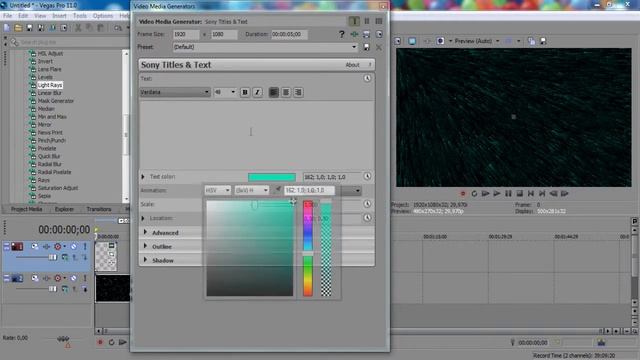The image size is (640, 360).
Task: Click the Text animation clock icon
Action: [367, 78]
